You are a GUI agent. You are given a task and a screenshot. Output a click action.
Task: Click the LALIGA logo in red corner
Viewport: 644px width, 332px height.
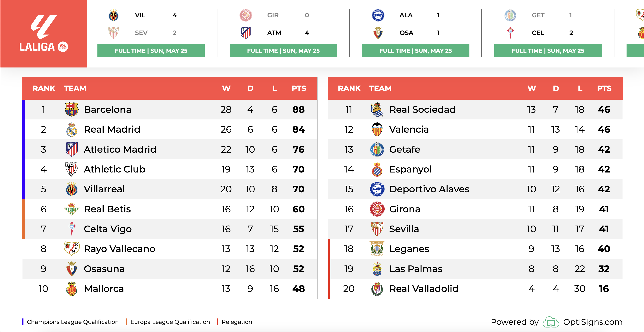point(44,34)
